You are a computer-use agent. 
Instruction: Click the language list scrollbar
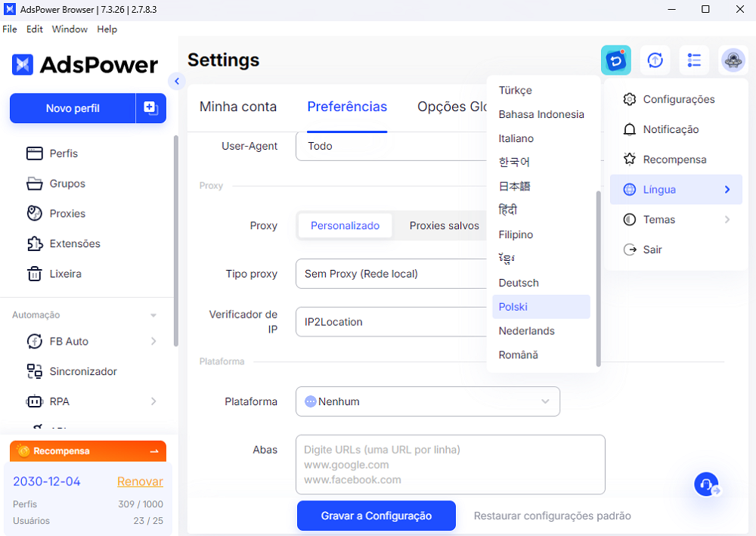598,279
